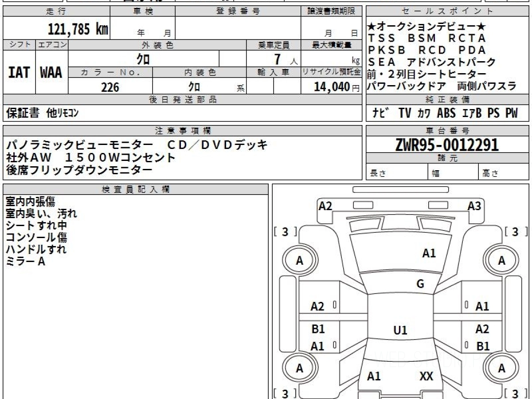Click the 諸元 header
The width and height of the screenshot is (532, 399).
(x=448, y=158)
